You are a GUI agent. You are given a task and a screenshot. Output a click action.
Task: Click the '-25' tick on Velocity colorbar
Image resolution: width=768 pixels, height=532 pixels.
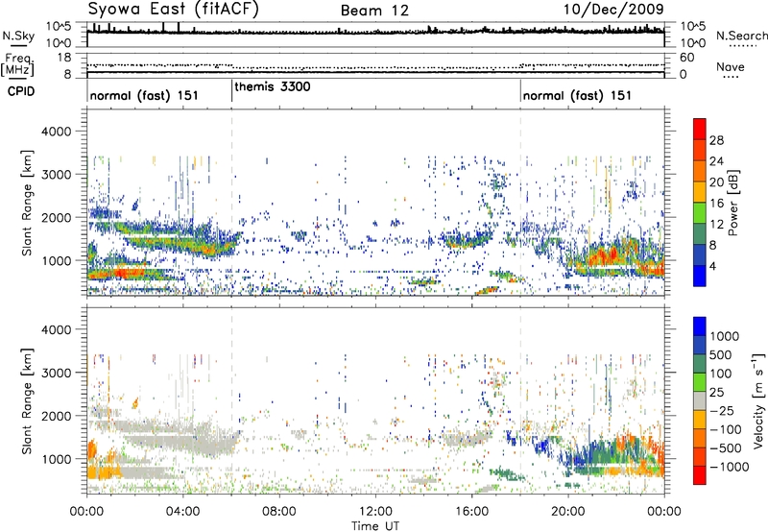coord(722,411)
